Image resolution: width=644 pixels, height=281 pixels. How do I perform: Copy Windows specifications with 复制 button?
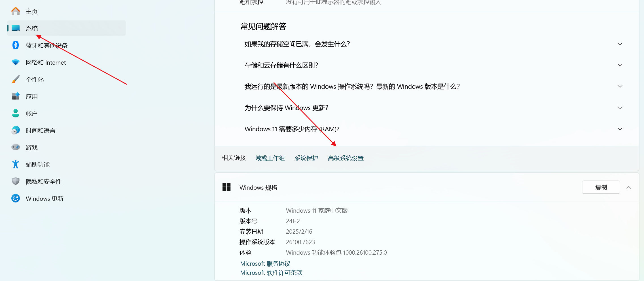pos(601,187)
